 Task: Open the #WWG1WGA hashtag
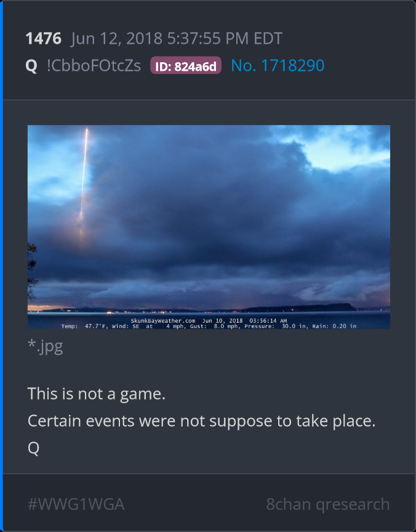point(76,504)
